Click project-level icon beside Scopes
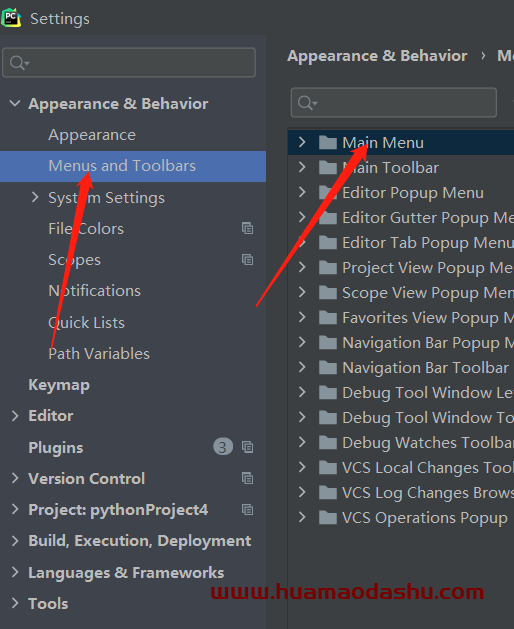514x629 pixels. click(247, 260)
